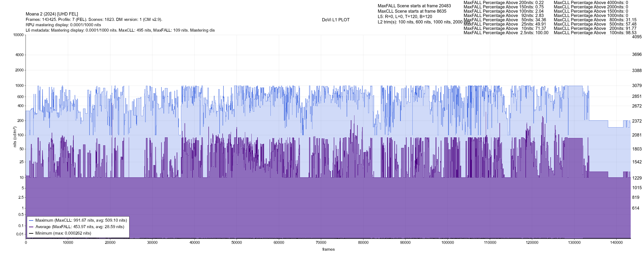Image resolution: width=644 pixels, height=258 pixels.
Task: Select the Maximum MaxCLL legend entry text
Action: (x=81, y=220)
